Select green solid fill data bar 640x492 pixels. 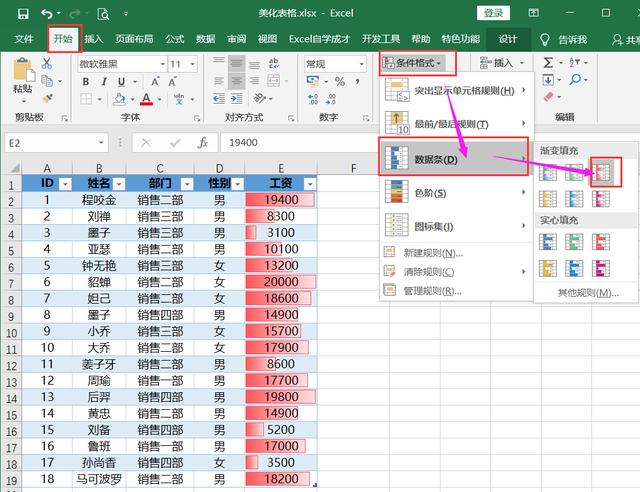(574, 242)
